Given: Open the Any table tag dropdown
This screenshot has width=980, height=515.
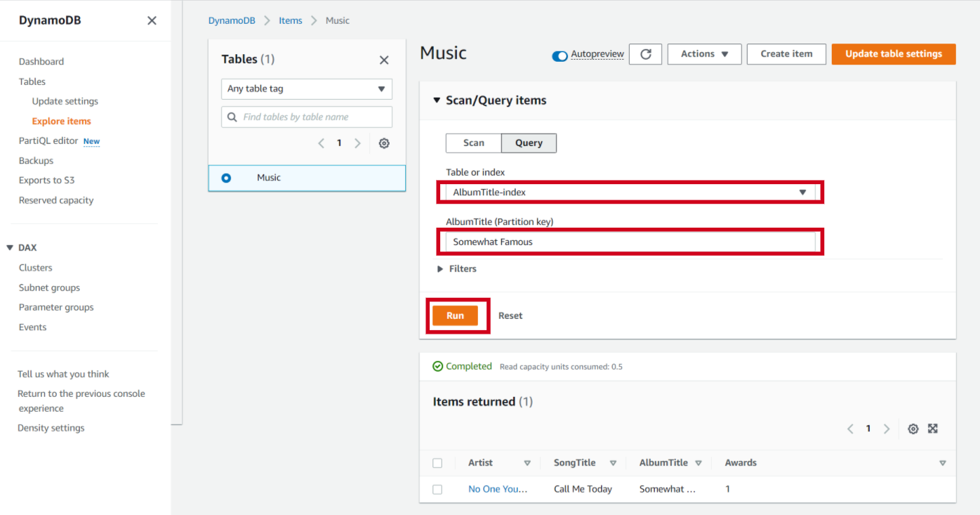Looking at the screenshot, I should point(307,89).
